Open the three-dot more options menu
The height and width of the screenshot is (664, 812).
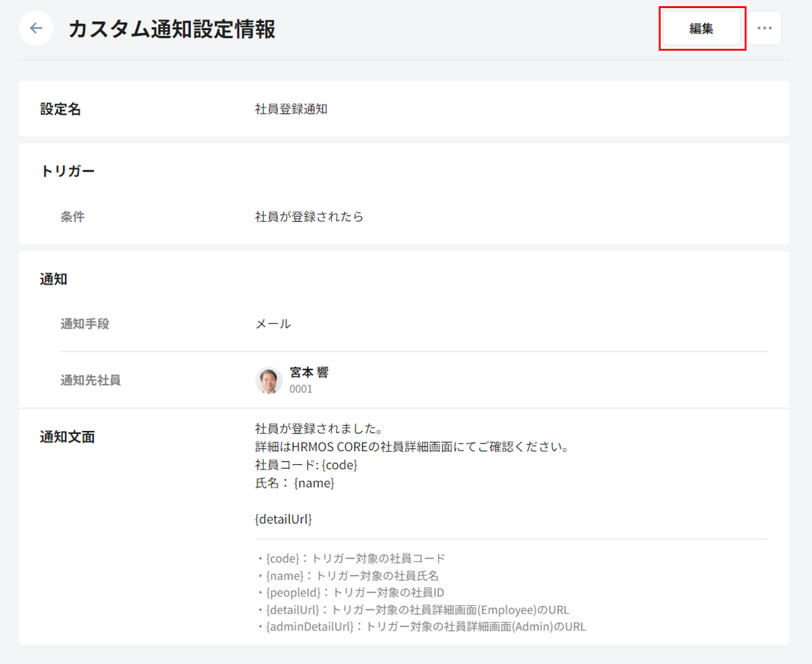point(764,28)
